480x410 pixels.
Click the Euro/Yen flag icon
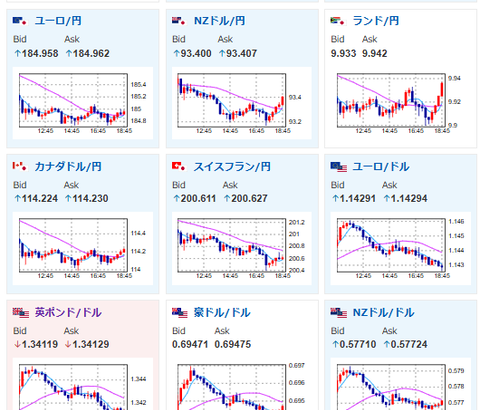coord(20,21)
